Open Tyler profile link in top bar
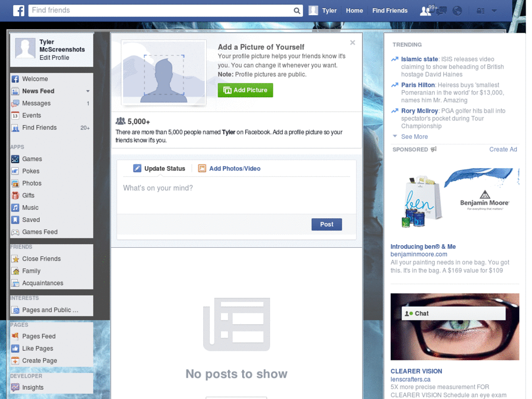This screenshot has height=399, width=532. tap(329, 10)
